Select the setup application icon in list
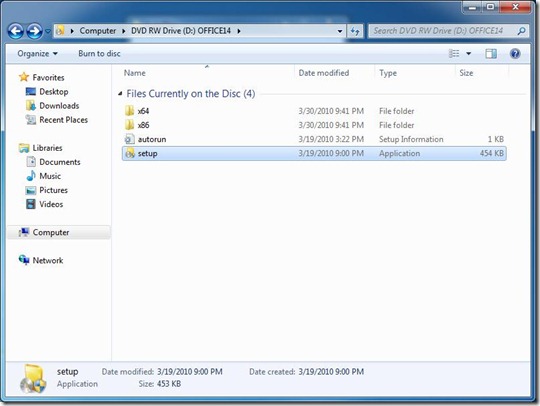Image resolution: width=540 pixels, height=406 pixels. point(129,153)
